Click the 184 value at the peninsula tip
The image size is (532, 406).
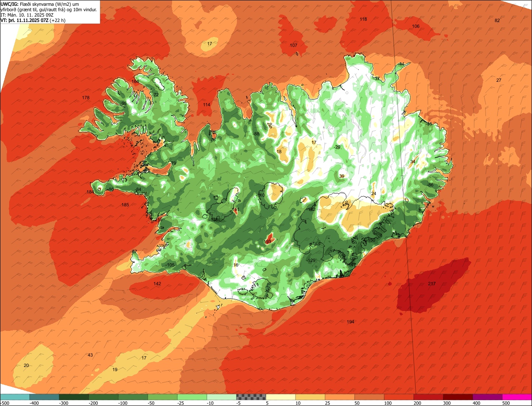(x=90, y=192)
